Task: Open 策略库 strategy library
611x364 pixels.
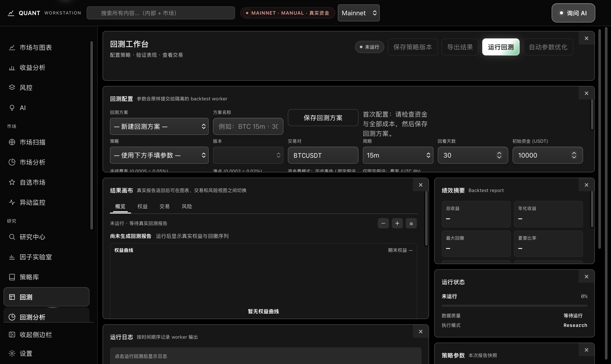Action: tap(46, 277)
